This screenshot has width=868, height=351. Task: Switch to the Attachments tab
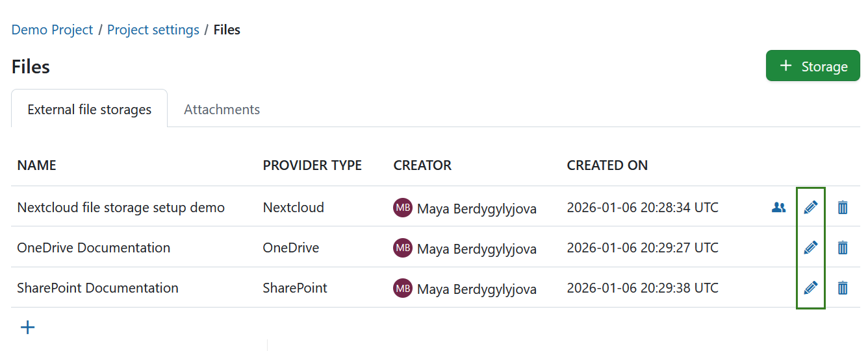point(222,110)
